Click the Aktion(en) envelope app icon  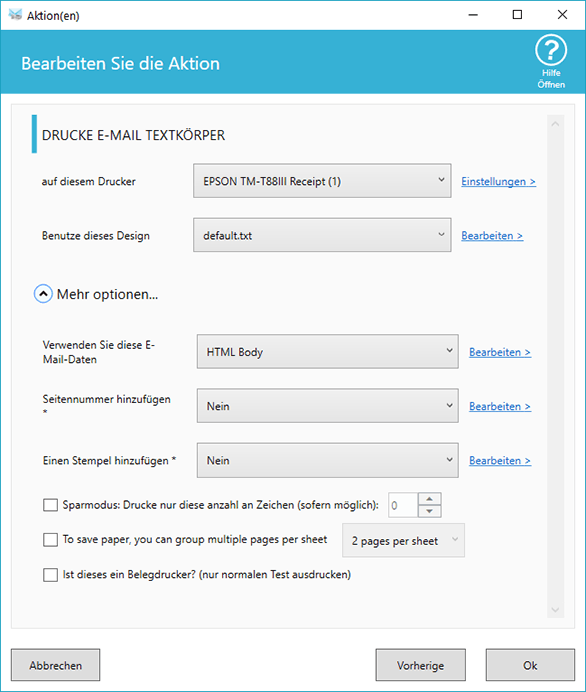click(15, 15)
